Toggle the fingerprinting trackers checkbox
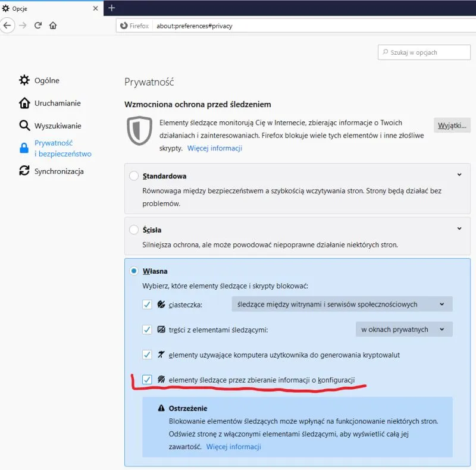 click(146, 379)
